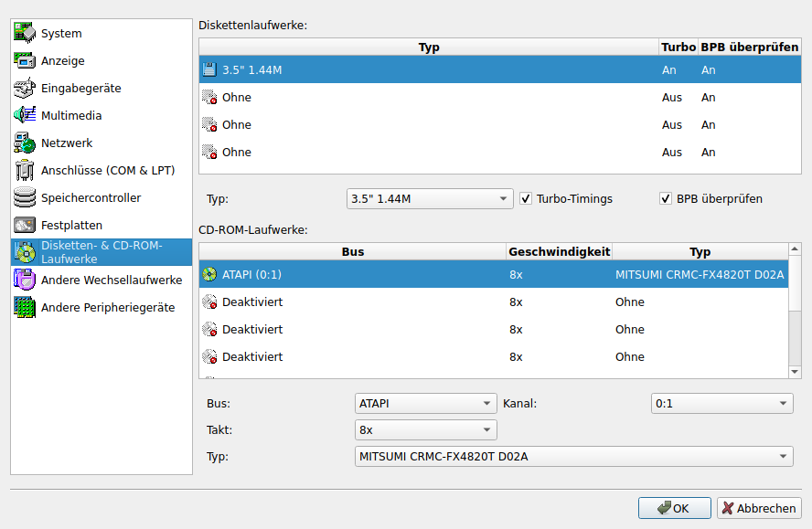The width and height of the screenshot is (812, 529).
Task: Open the Takt 8x speed dropdown
Action: (x=425, y=429)
